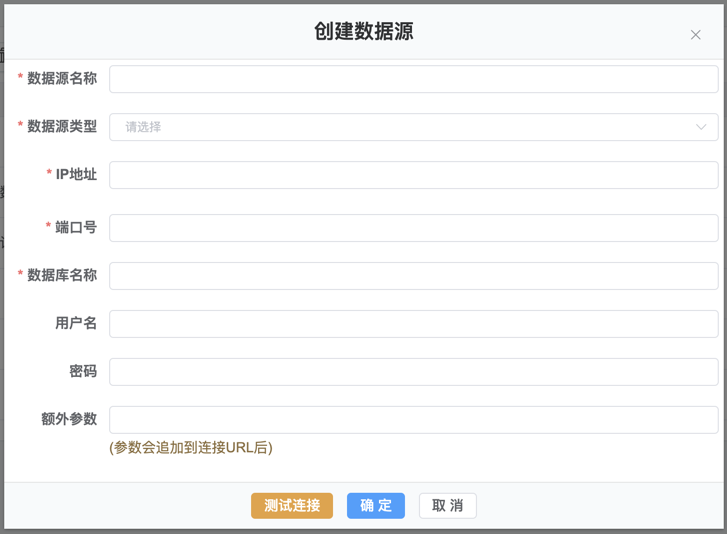The height and width of the screenshot is (534, 727).
Task: Click the 数据源名称 field label
Action: point(62,79)
